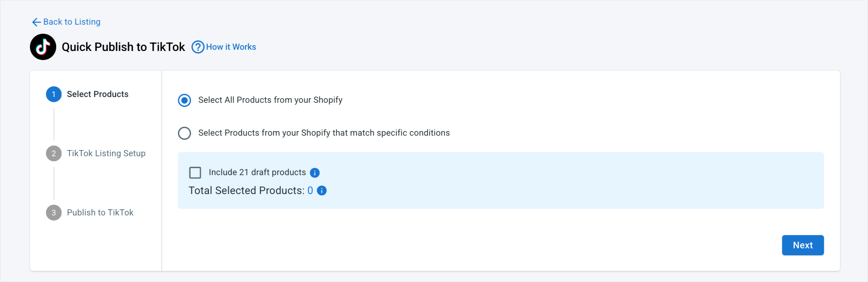Click the step 1 number circle
Image resolution: width=868 pixels, height=282 pixels.
point(54,95)
